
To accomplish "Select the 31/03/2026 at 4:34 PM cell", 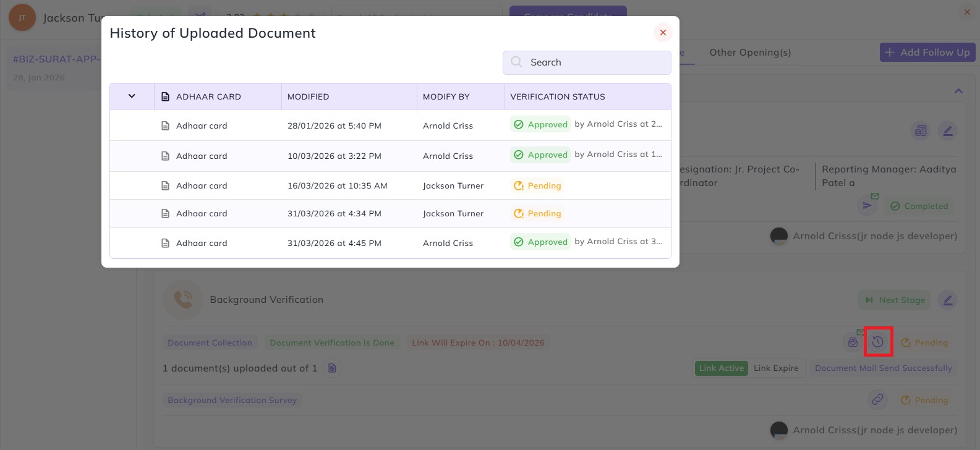I will tap(334, 213).
